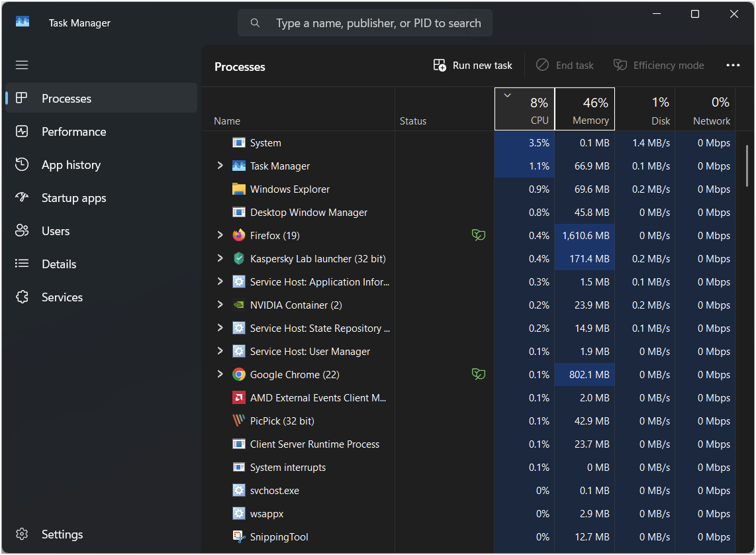Select the SnippingTool process name
Screen dimensions: 756x555
point(279,536)
